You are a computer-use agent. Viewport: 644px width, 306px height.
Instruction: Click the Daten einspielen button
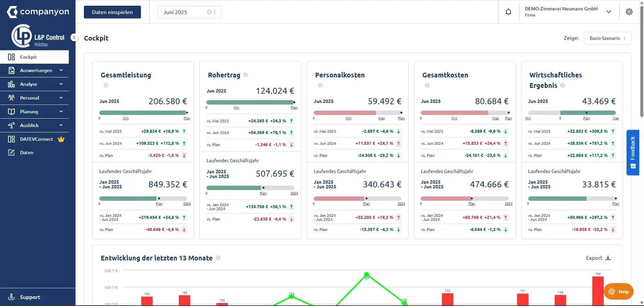[x=112, y=12]
